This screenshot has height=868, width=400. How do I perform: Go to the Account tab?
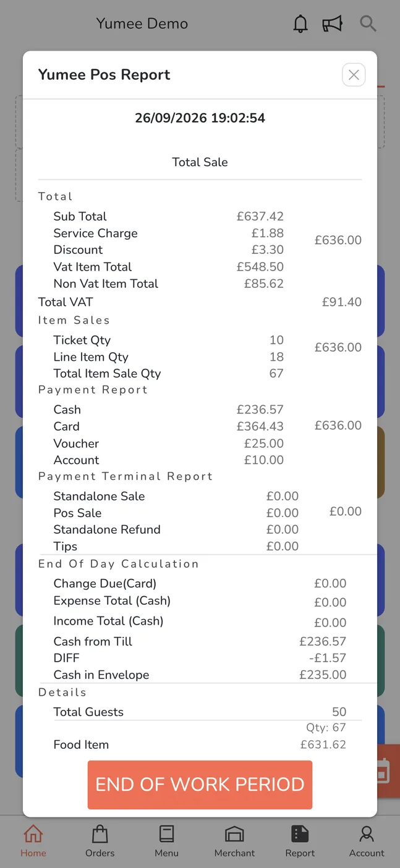coord(367,841)
